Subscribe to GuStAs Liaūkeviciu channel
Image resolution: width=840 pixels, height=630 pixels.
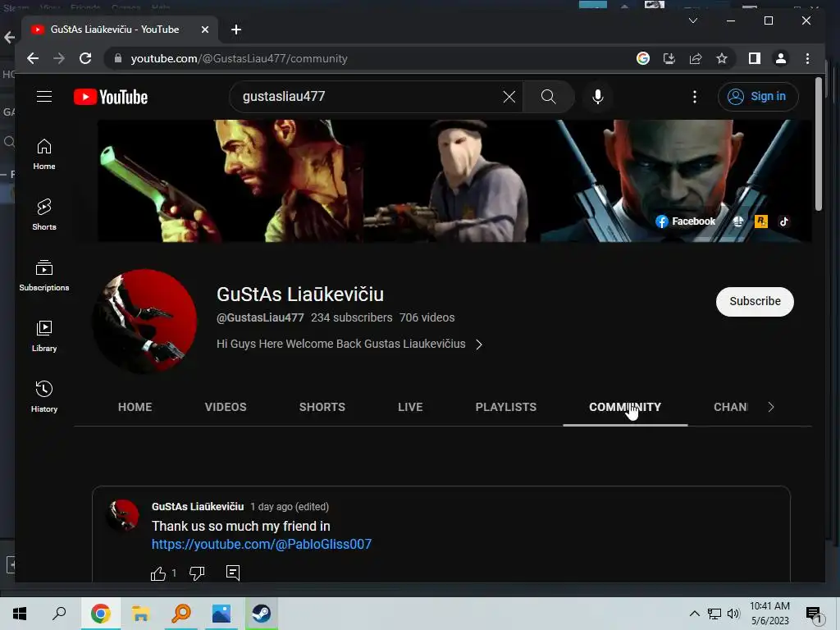pyautogui.click(x=755, y=301)
